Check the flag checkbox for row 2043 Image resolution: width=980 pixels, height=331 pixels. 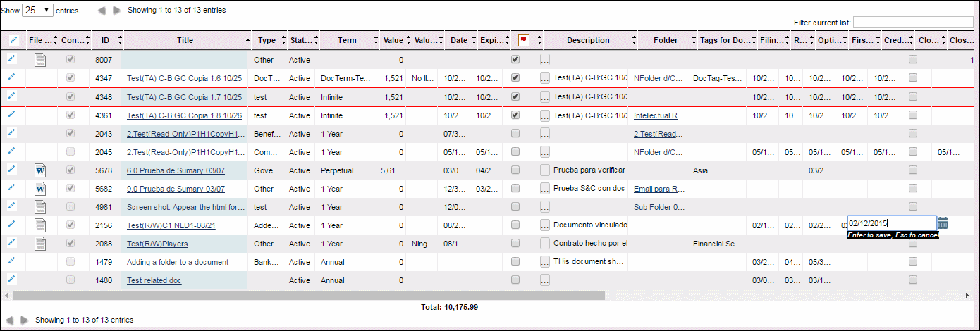pos(515,133)
